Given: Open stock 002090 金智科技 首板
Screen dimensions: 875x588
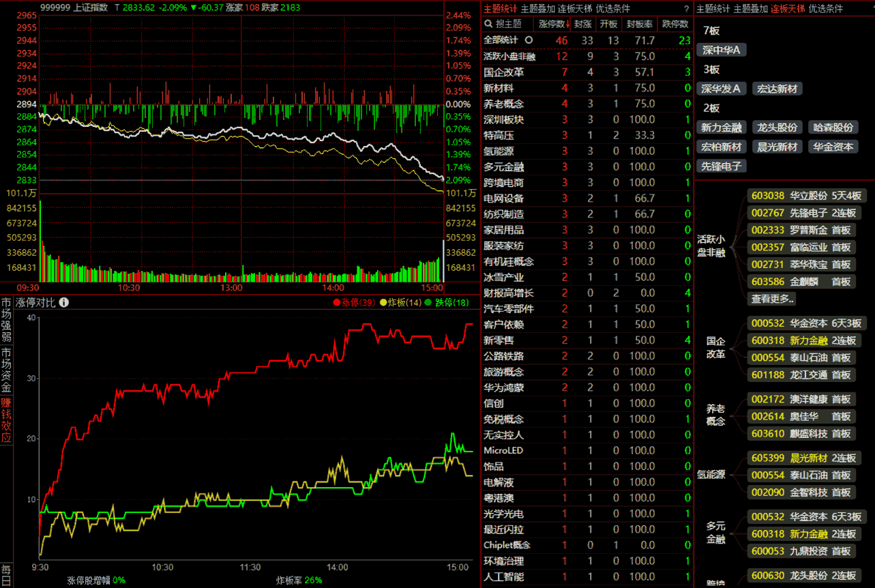Looking at the screenshot, I should pyautogui.click(x=802, y=492).
